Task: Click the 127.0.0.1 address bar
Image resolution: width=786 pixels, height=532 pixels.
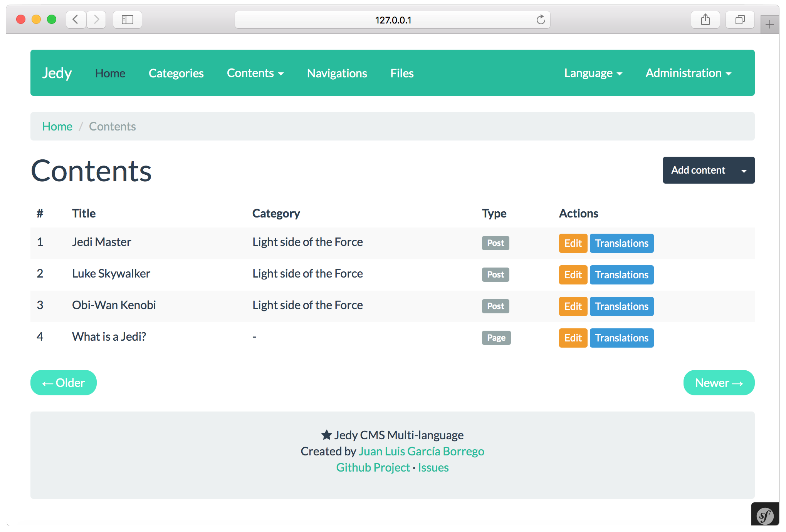Action: pos(392,20)
